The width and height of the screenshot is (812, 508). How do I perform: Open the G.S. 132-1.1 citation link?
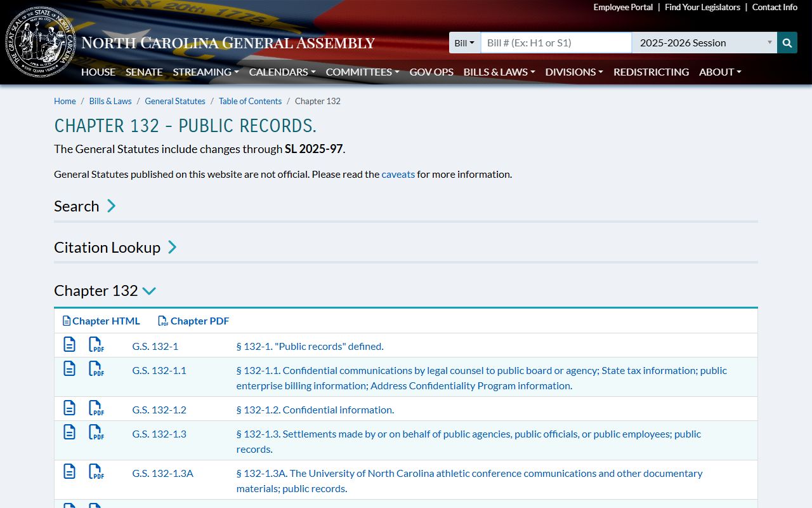click(159, 370)
